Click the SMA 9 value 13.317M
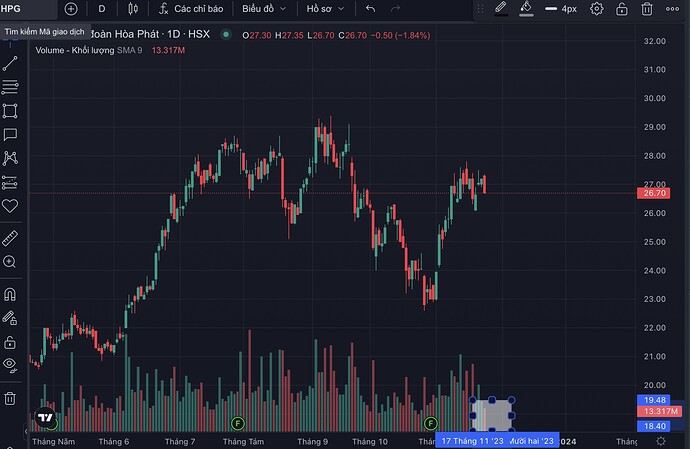Image resolution: width=690 pixels, height=449 pixels. click(x=168, y=50)
